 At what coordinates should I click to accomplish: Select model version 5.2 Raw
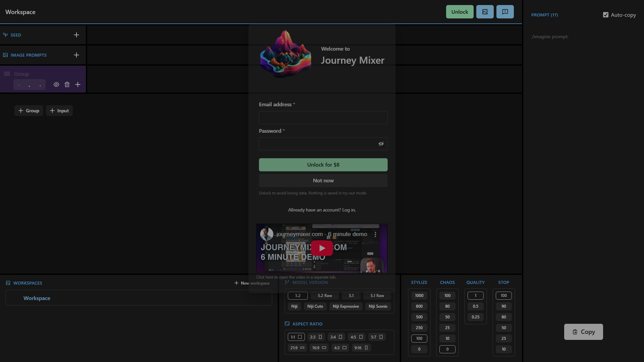(325, 296)
